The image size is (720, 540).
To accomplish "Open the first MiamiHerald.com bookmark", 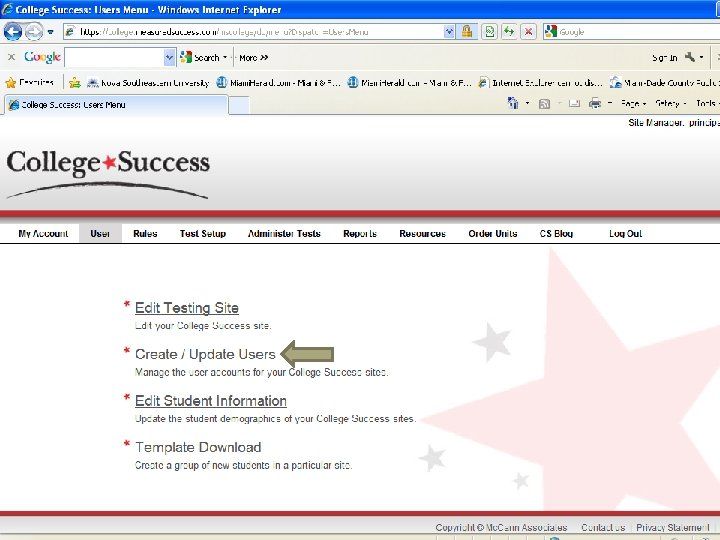I will (x=279, y=83).
